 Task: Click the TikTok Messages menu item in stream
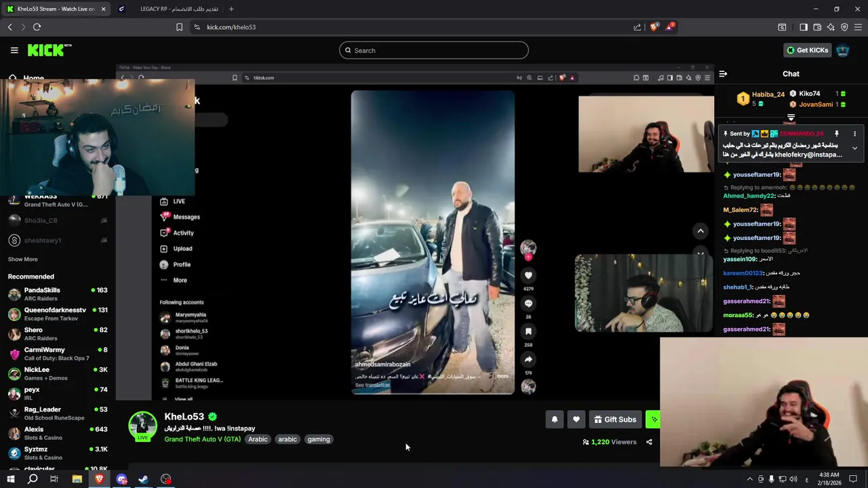point(180,217)
